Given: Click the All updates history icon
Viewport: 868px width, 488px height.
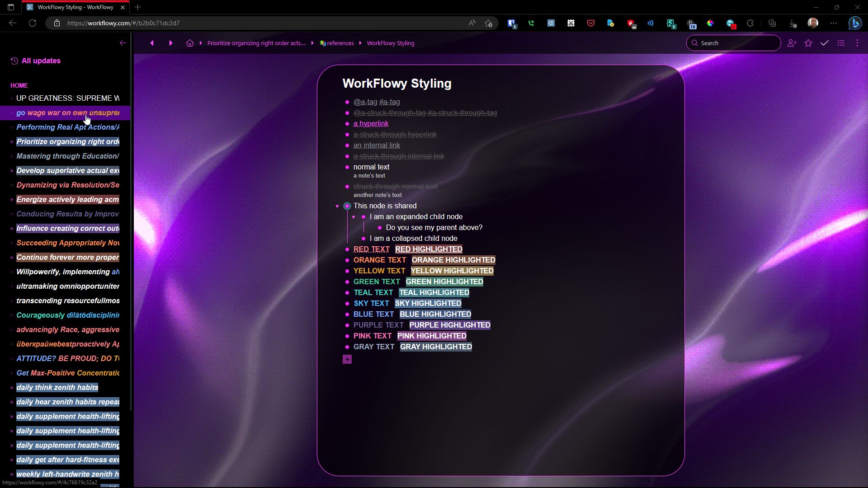Looking at the screenshot, I should tap(14, 61).
